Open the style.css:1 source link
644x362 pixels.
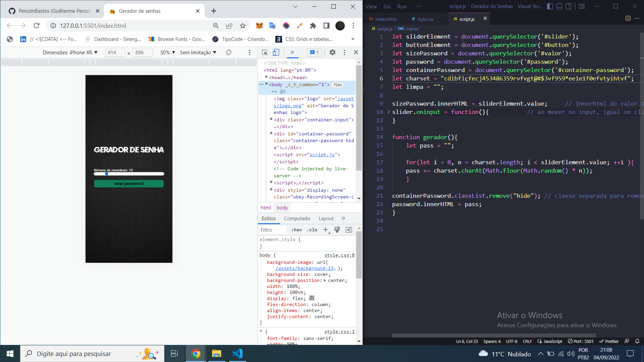pos(339,331)
